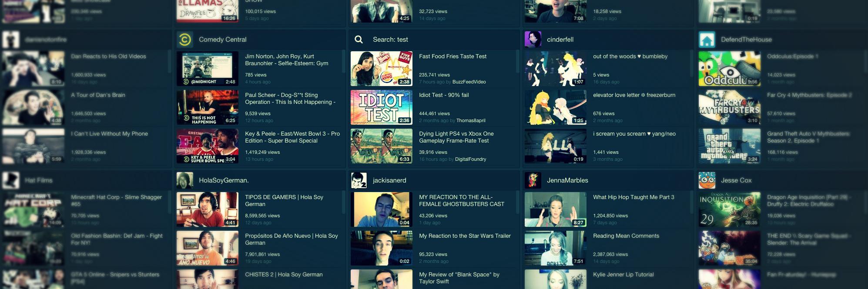868x289 pixels.
Task: Open Dragon Age Inquisition Part 29 thumbnail
Action: coord(730,209)
